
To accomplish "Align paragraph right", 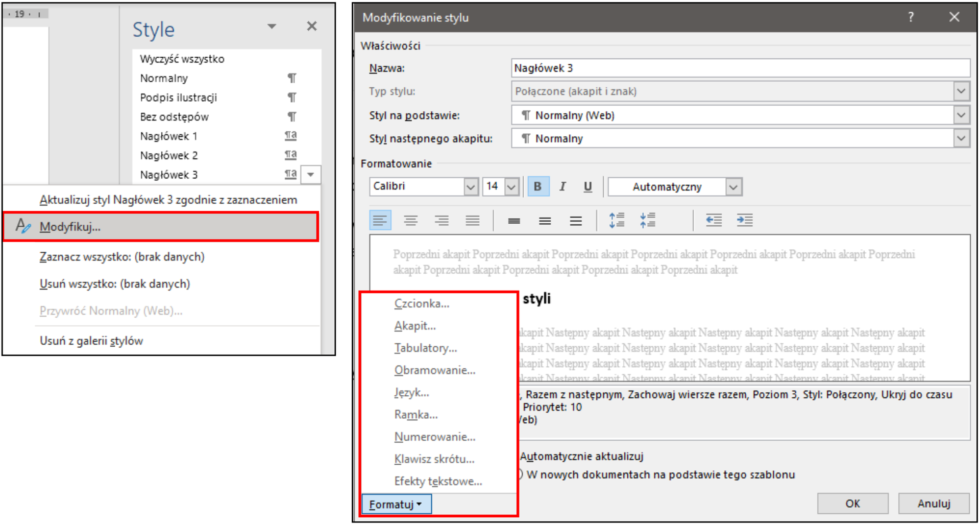I will click(x=442, y=220).
